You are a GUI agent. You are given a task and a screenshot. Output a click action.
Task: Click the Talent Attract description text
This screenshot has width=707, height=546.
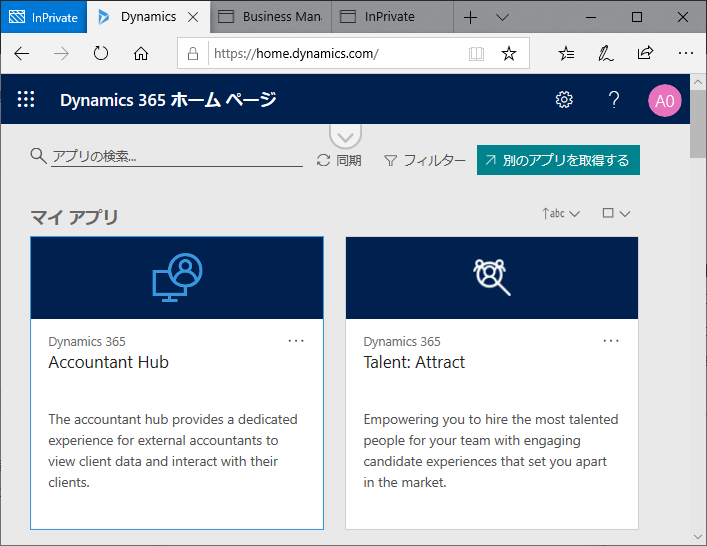point(491,450)
